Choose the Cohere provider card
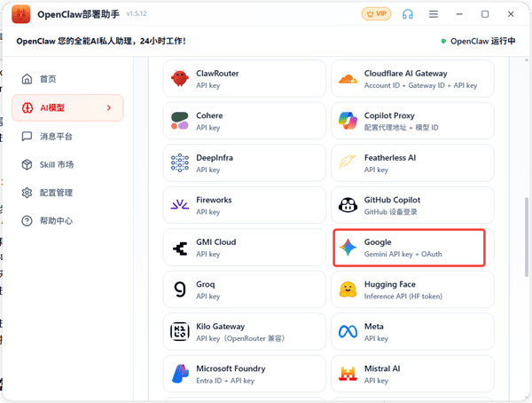The width and height of the screenshot is (532, 403). tap(245, 121)
